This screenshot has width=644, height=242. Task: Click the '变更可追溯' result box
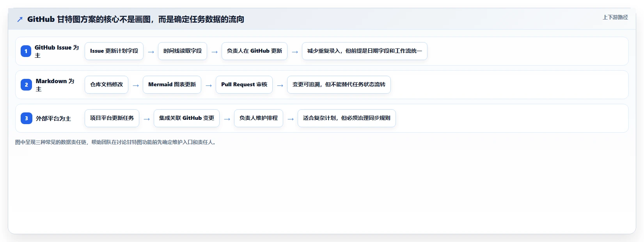(x=339, y=85)
